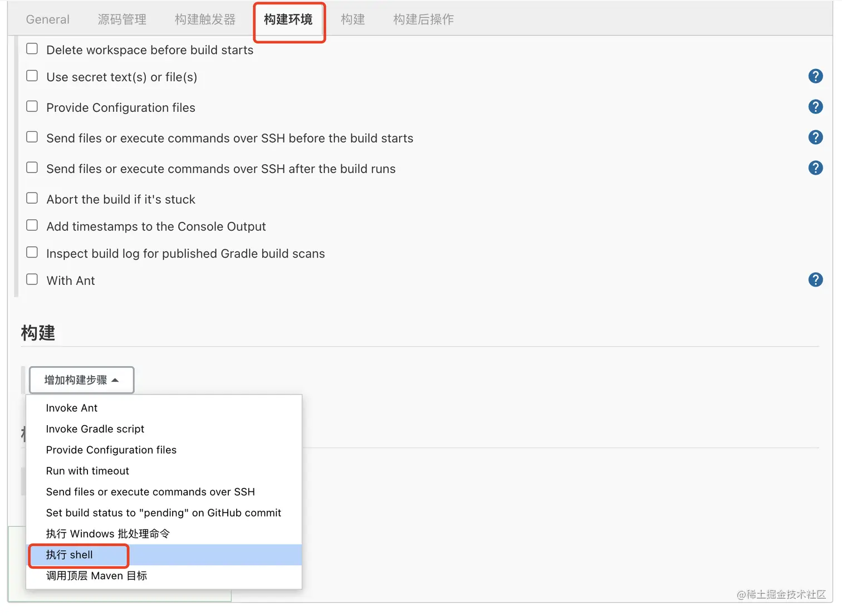Choose Set build status to "pending" on GitHub commit

[x=164, y=513]
